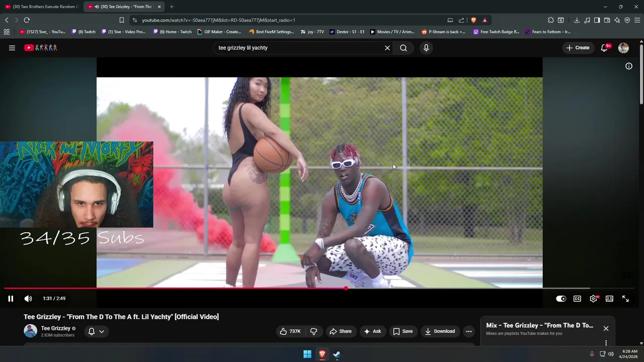Expand subscription notification bell dropdown
644x362 pixels.
(x=96, y=331)
